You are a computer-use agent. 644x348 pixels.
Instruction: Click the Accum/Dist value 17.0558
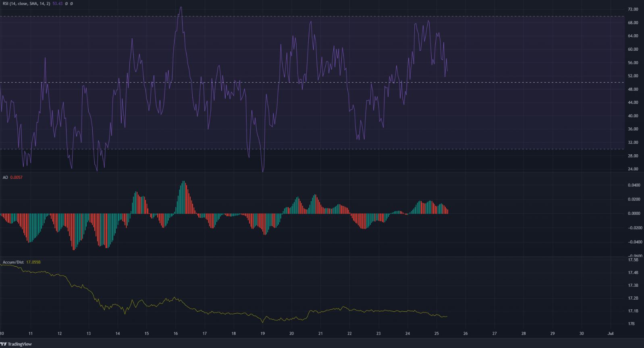point(33,262)
